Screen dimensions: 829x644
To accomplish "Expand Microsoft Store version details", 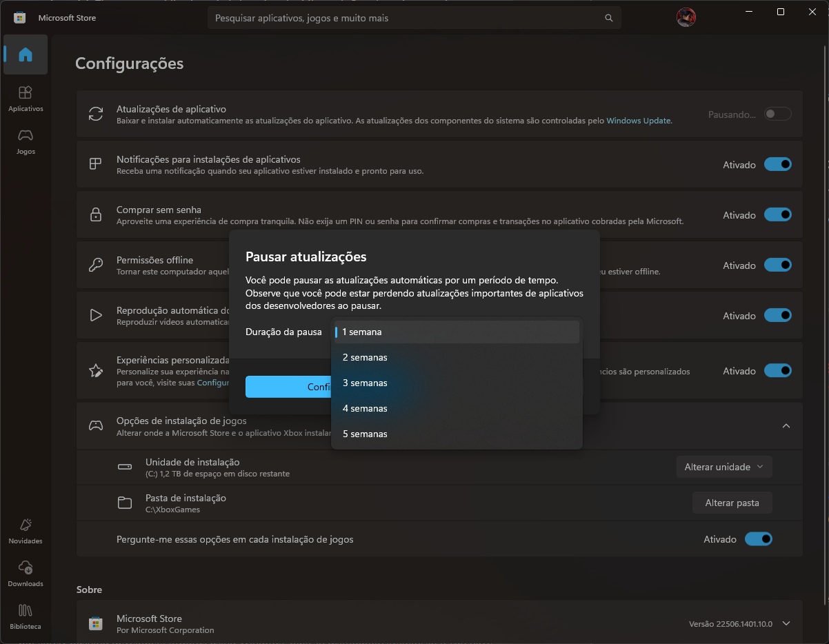I will tap(786, 623).
